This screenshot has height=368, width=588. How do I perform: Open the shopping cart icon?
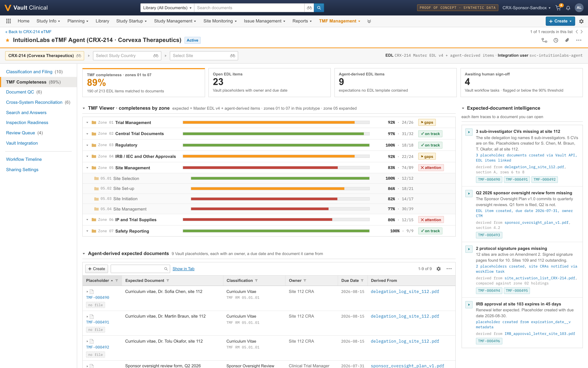[558, 8]
